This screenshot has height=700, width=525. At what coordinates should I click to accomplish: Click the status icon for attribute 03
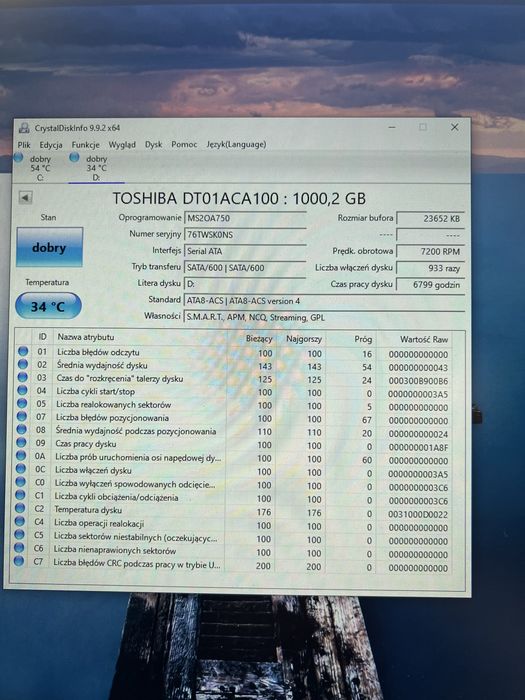(22, 377)
